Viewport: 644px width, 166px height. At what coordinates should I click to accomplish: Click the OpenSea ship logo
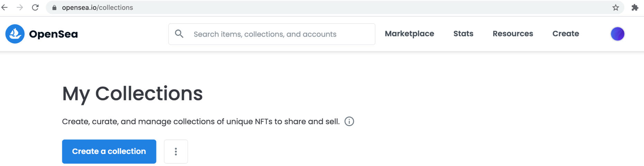15,34
